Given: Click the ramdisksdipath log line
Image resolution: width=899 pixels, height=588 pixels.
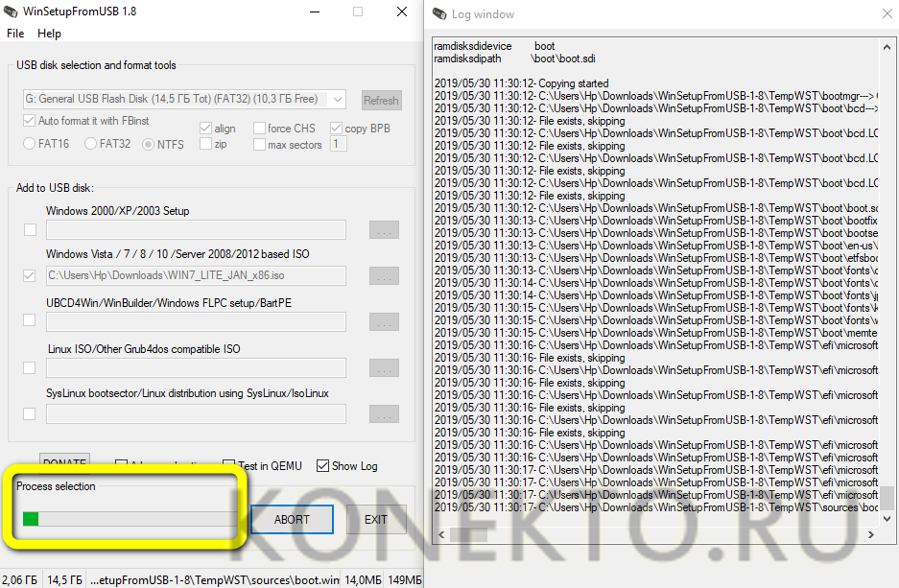Looking at the screenshot, I should [x=515, y=59].
